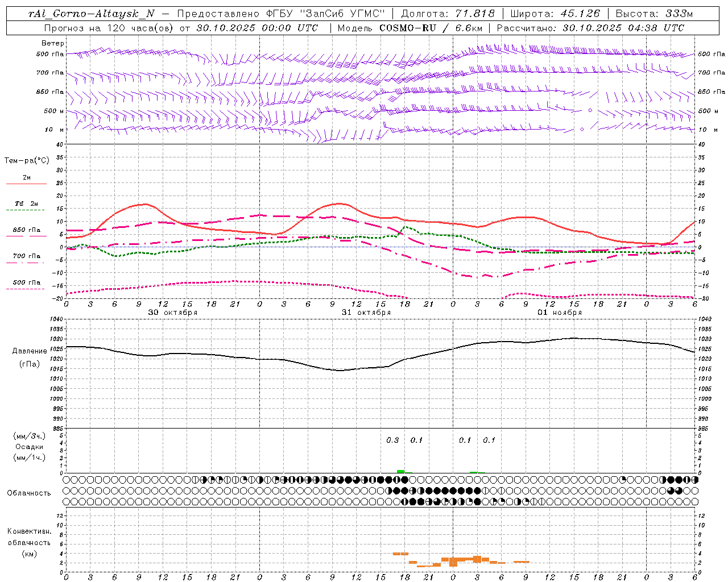728x582 pixels.
Task: Click the '700 гПа' temperature legend entry
Action: [27, 256]
